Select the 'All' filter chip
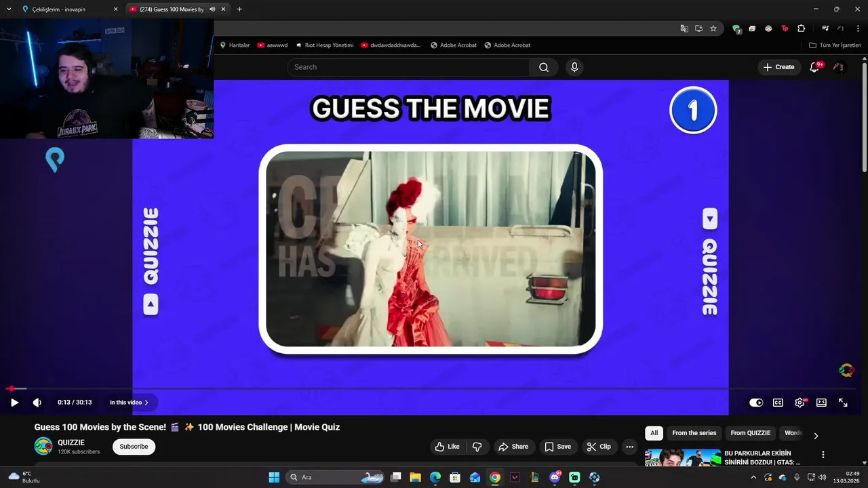The height and width of the screenshot is (488, 868). pos(654,433)
